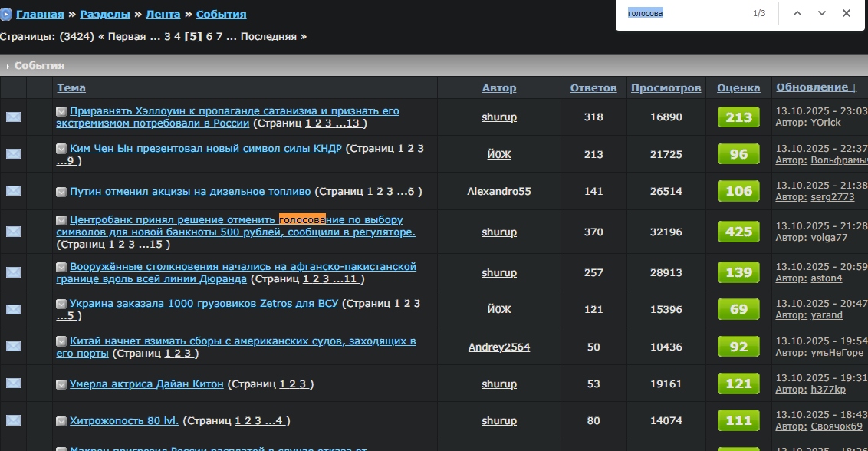868x451 pixels.
Task: Go to previous find result arrow
Action: tap(797, 13)
